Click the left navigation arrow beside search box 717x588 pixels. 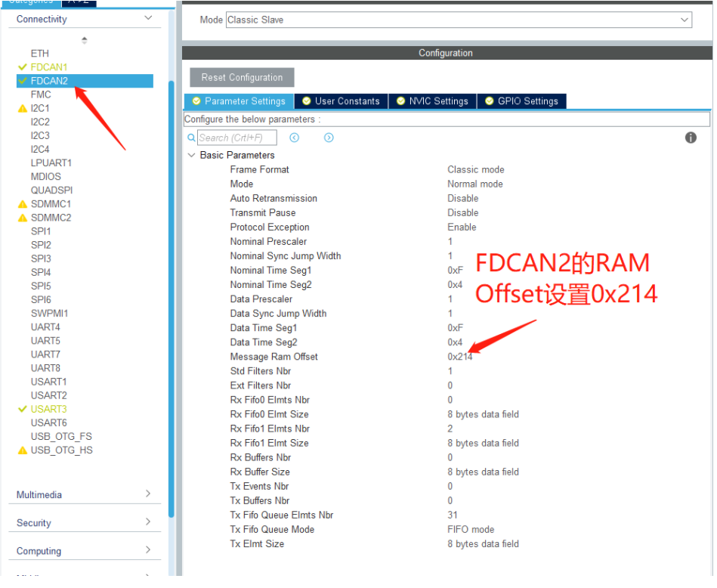[295, 137]
